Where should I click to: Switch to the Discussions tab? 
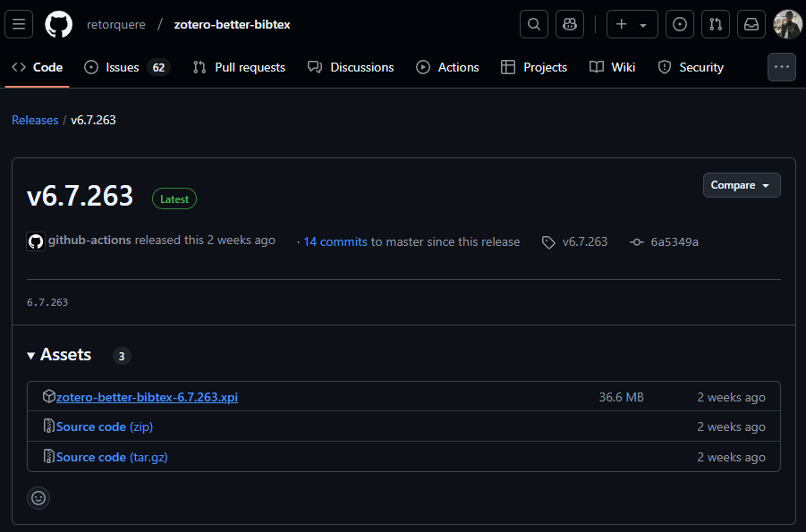351,67
